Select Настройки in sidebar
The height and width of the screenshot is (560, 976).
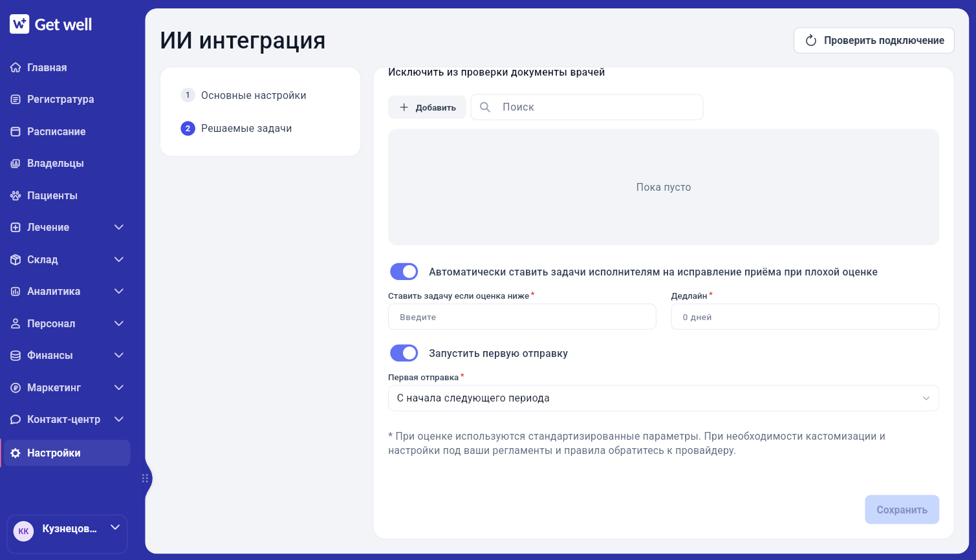click(67, 453)
